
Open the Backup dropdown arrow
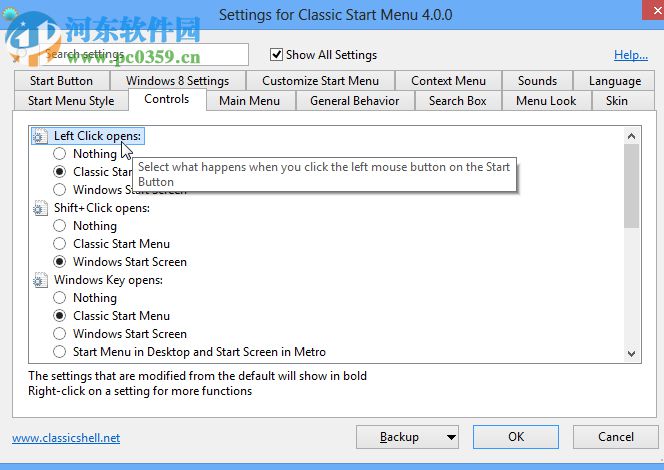[451, 437]
